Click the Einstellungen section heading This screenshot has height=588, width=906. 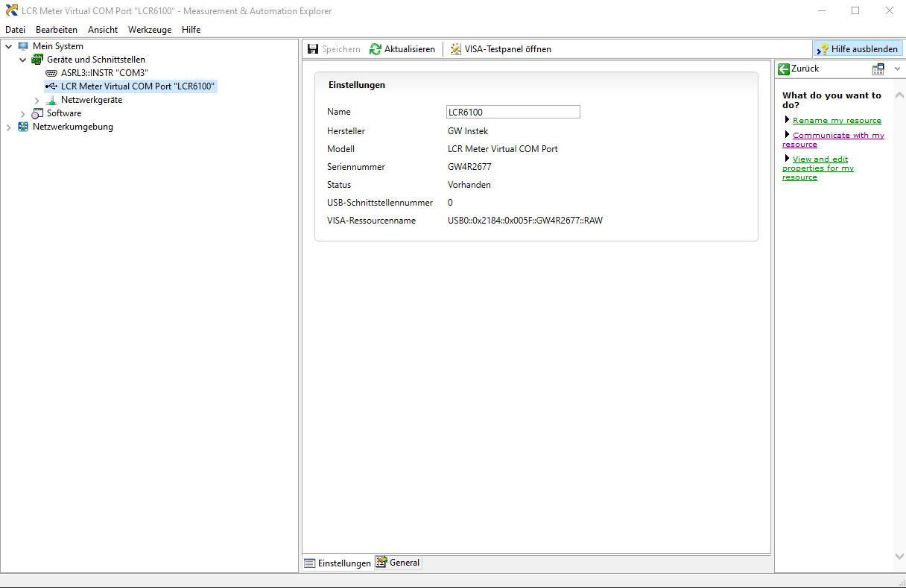click(x=357, y=85)
